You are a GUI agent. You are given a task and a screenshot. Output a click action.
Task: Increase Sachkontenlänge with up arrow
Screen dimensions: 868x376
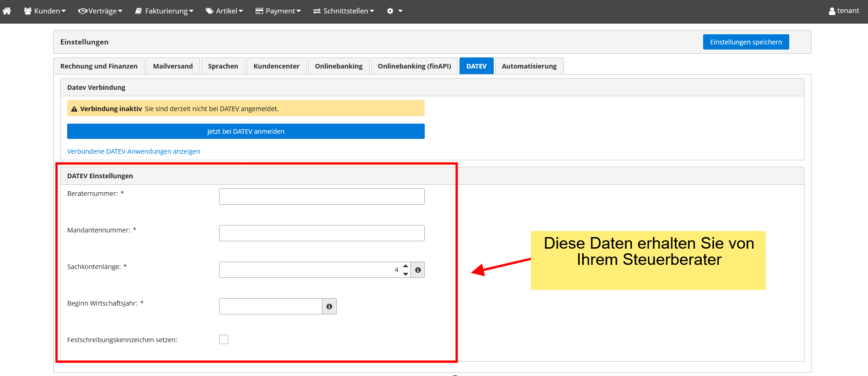coord(406,266)
